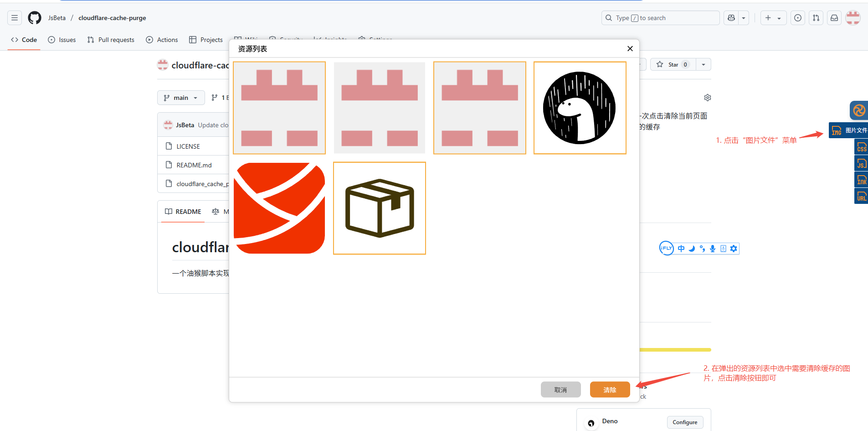The width and height of the screenshot is (868, 431).
Task: Open the JsBeta owner breadcrumb link
Action: [x=57, y=18]
